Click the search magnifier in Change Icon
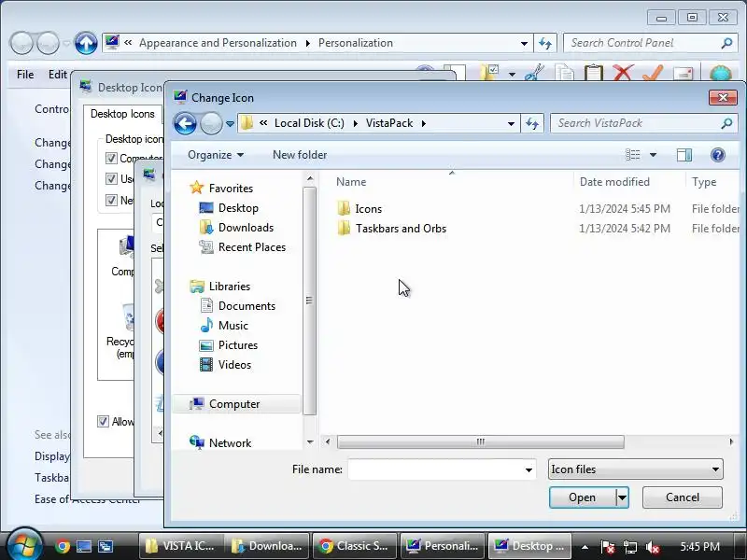747x560 pixels. tap(726, 123)
